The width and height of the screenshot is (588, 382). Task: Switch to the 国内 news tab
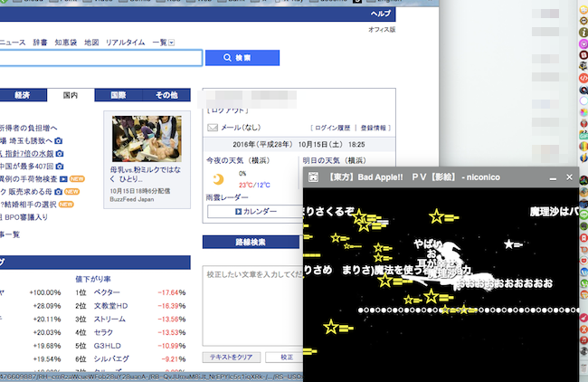(71, 95)
